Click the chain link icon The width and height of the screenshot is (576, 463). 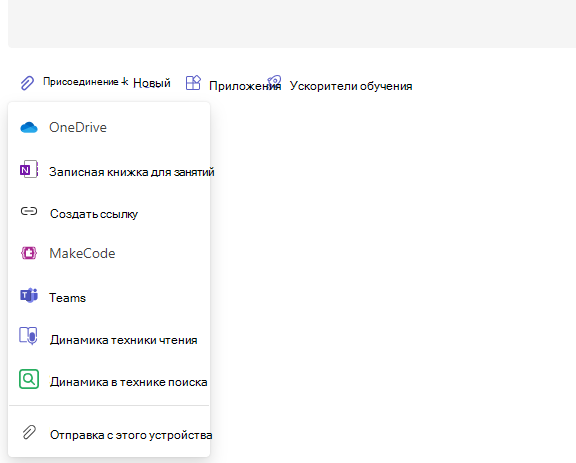(x=29, y=211)
